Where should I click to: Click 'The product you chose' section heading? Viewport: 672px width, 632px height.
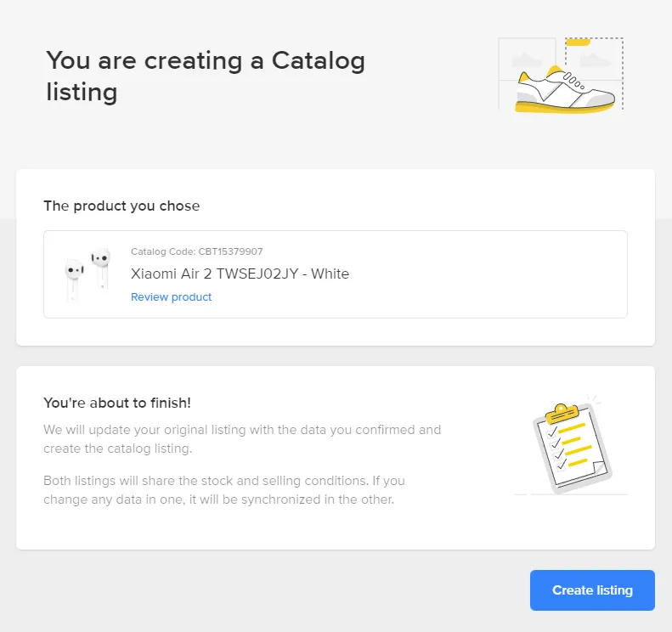(x=121, y=206)
